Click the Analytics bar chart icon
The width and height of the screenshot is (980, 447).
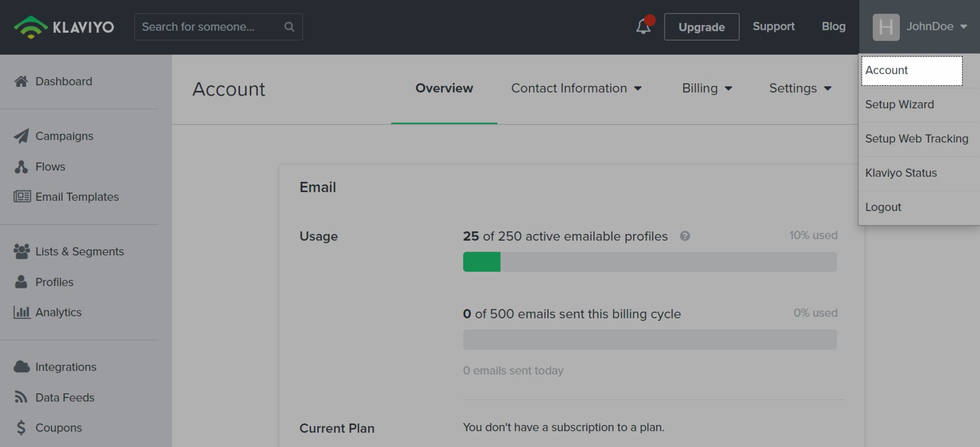point(22,312)
